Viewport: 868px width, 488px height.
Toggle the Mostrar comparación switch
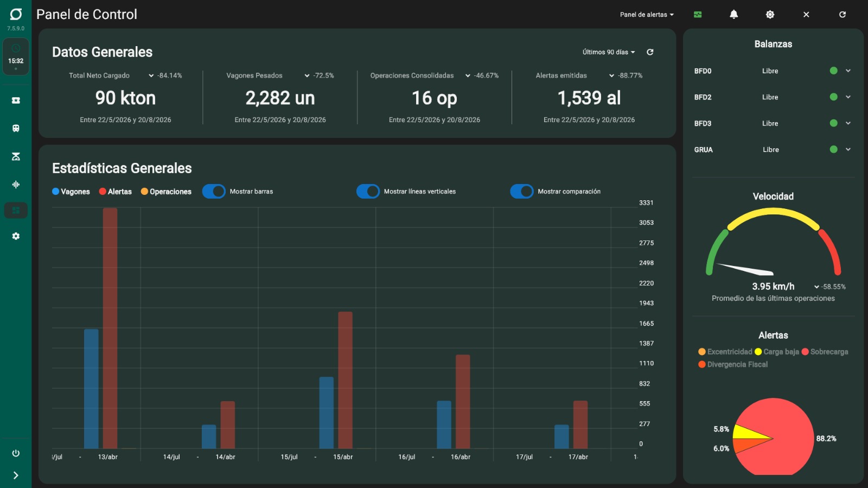(x=522, y=191)
